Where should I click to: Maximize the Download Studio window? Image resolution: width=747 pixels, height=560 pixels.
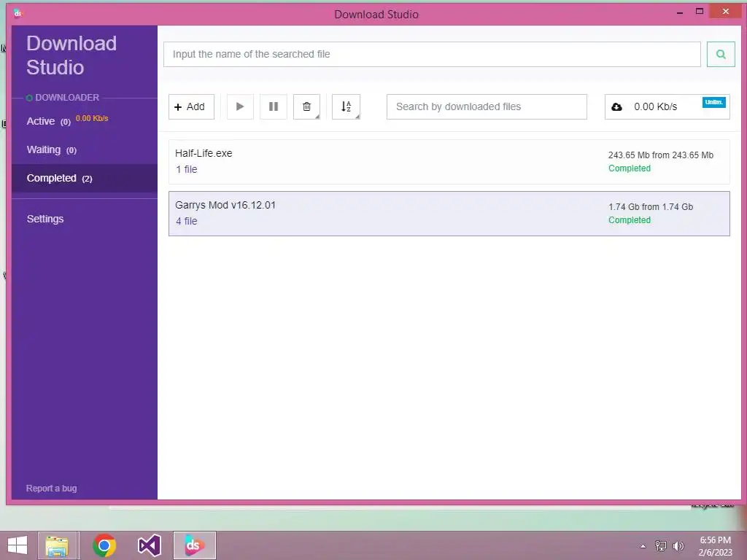(700, 12)
